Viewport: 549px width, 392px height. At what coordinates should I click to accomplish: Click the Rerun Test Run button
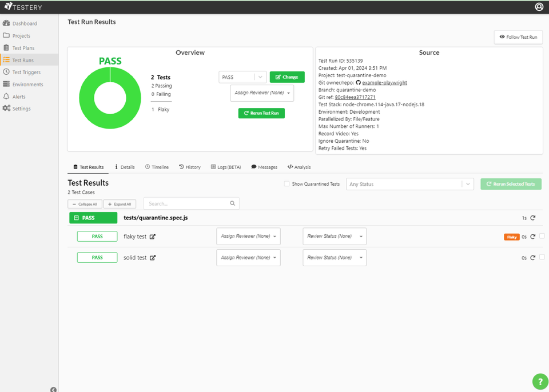261,113
